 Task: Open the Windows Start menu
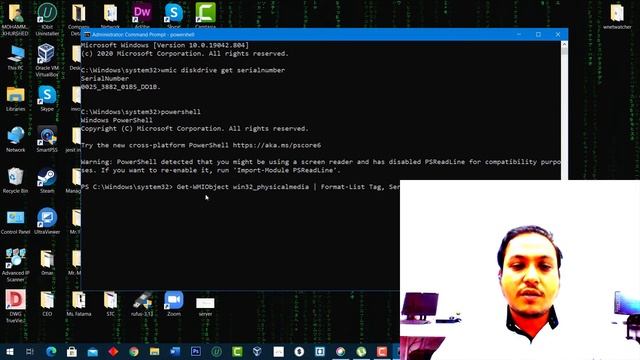click(x=10, y=351)
